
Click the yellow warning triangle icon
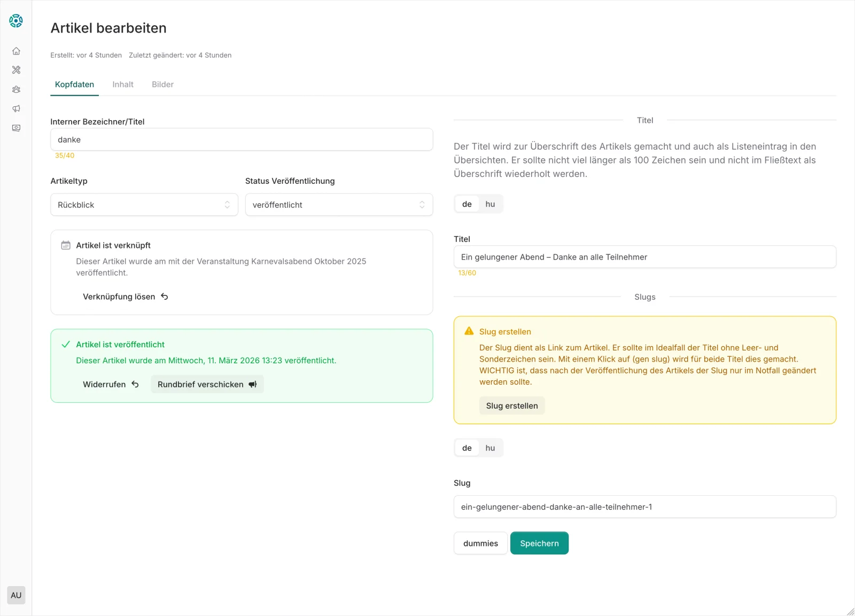pyautogui.click(x=469, y=331)
